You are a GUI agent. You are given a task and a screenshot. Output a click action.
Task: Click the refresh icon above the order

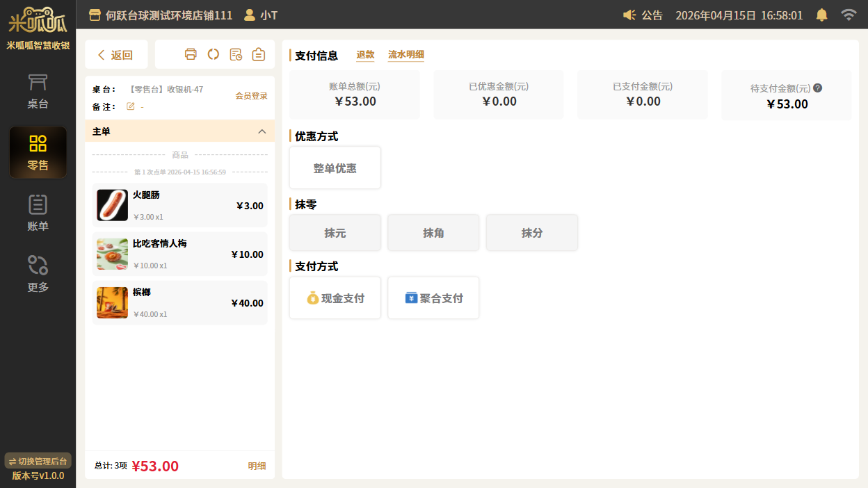point(214,54)
